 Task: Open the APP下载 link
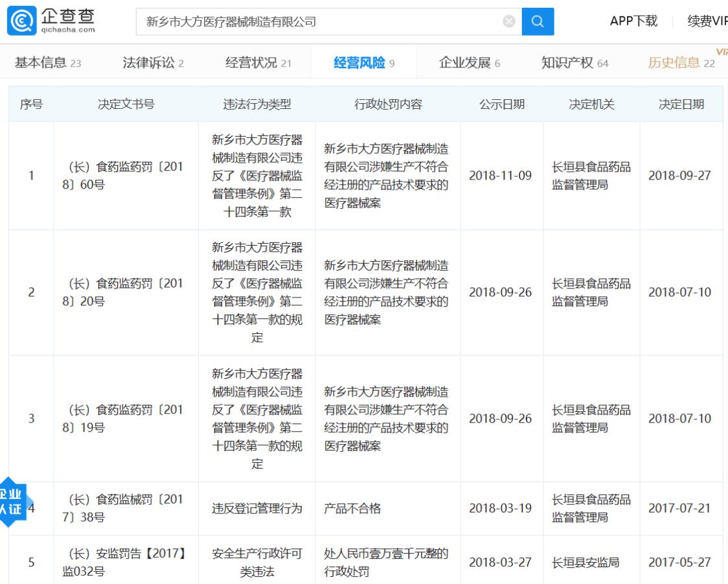[633, 21]
